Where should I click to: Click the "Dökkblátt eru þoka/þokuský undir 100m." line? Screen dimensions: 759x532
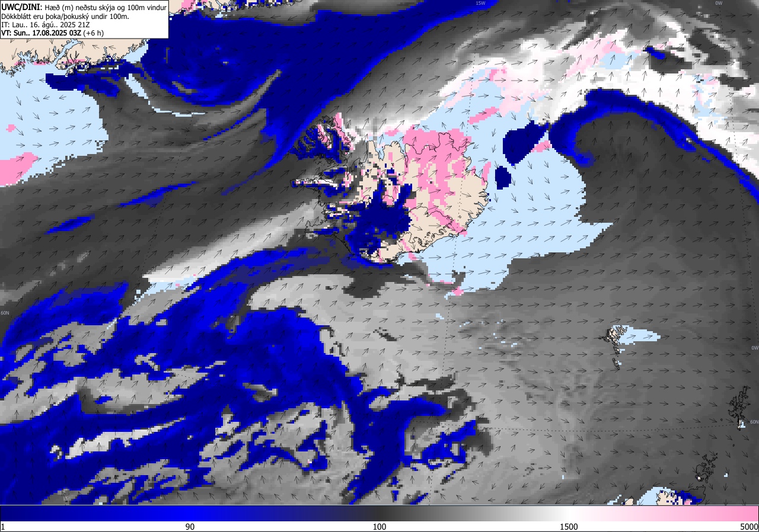65,16
